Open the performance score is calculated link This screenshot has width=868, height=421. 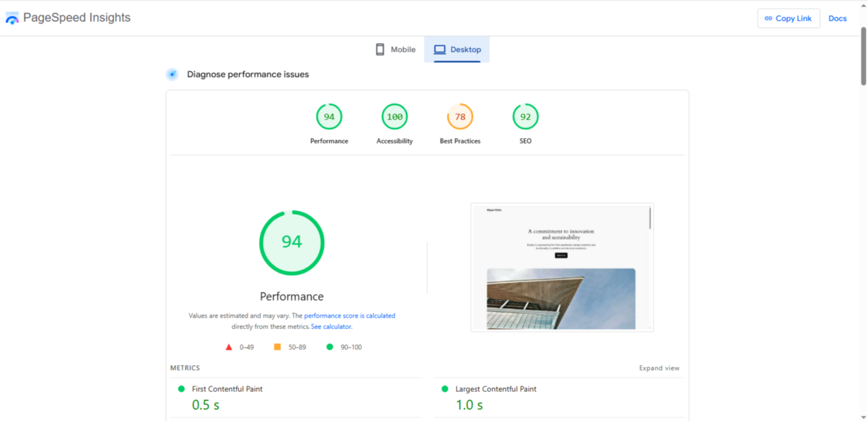point(349,315)
